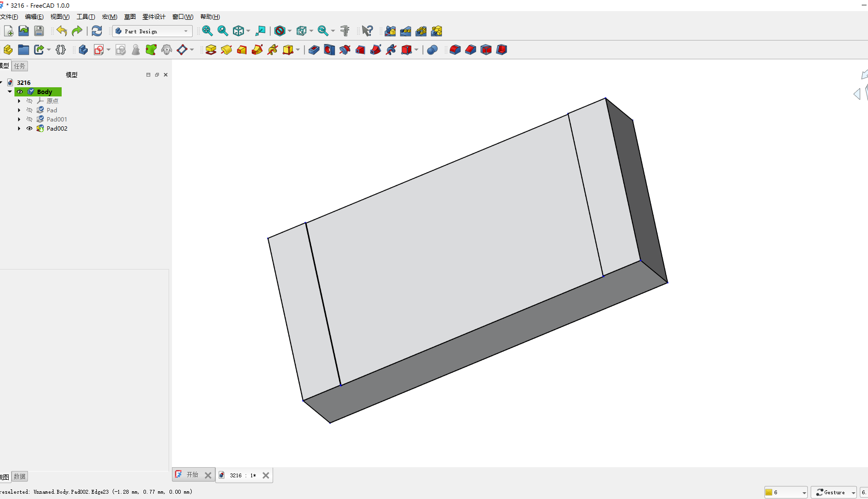Select the Subtractive loft tool
Screen dimensions: 868x499
[x=360, y=50]
